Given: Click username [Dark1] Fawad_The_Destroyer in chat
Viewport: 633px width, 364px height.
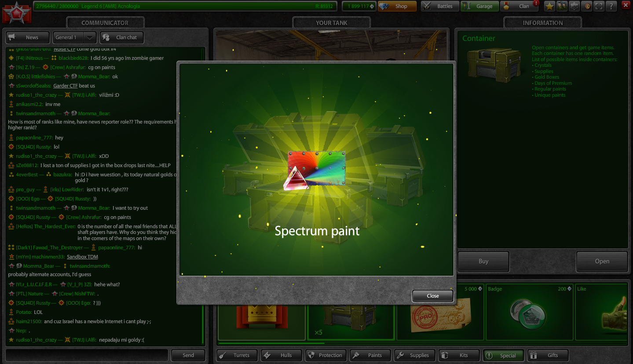Looking at the screenshot, I should 49,248.
